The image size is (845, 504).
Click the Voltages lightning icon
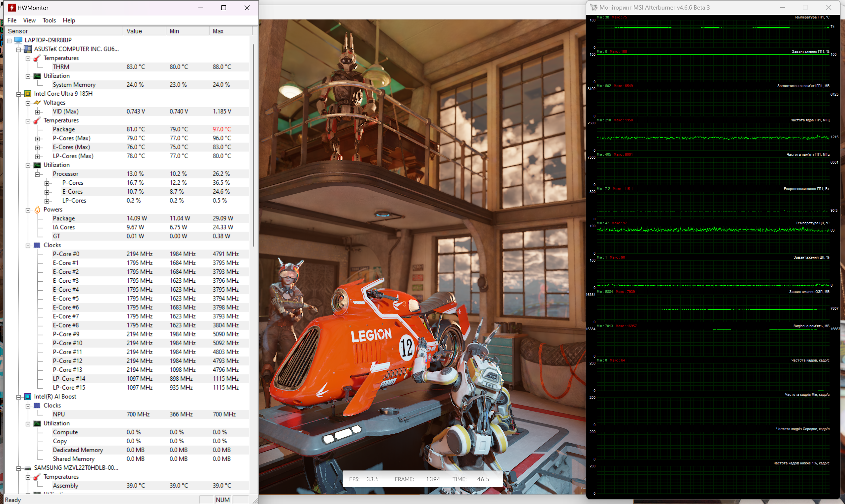tap(37, 102)
